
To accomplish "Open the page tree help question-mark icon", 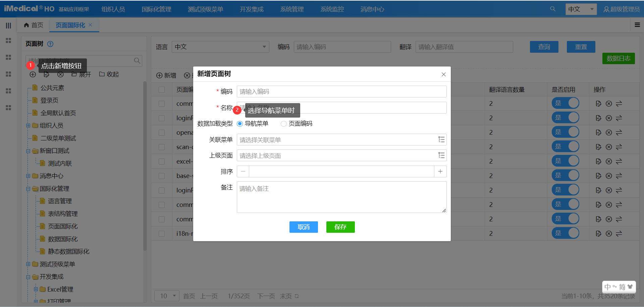I will pyautogui.click(x=50, y=44).
